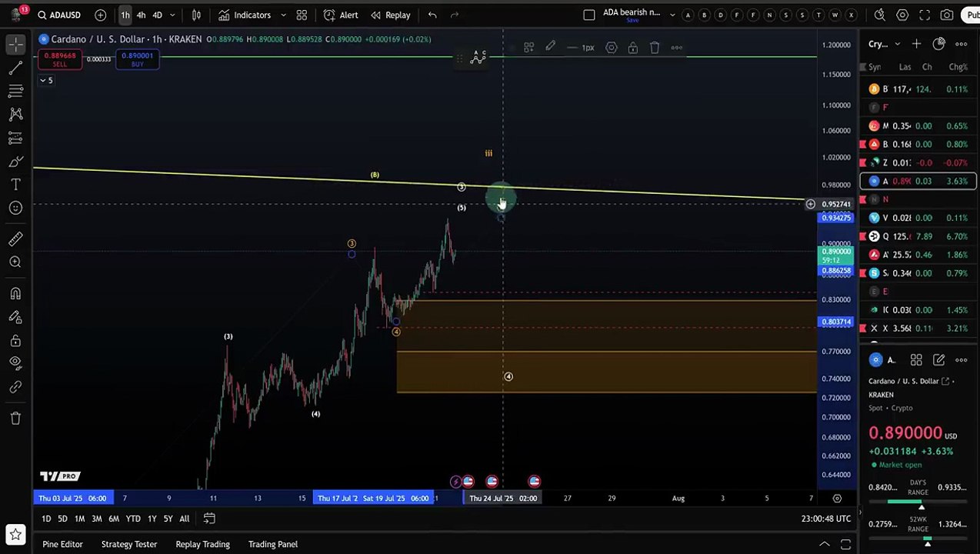This screenshot has height=554, width=980.
Task: Undo the last action
Action: pos(432,15)
